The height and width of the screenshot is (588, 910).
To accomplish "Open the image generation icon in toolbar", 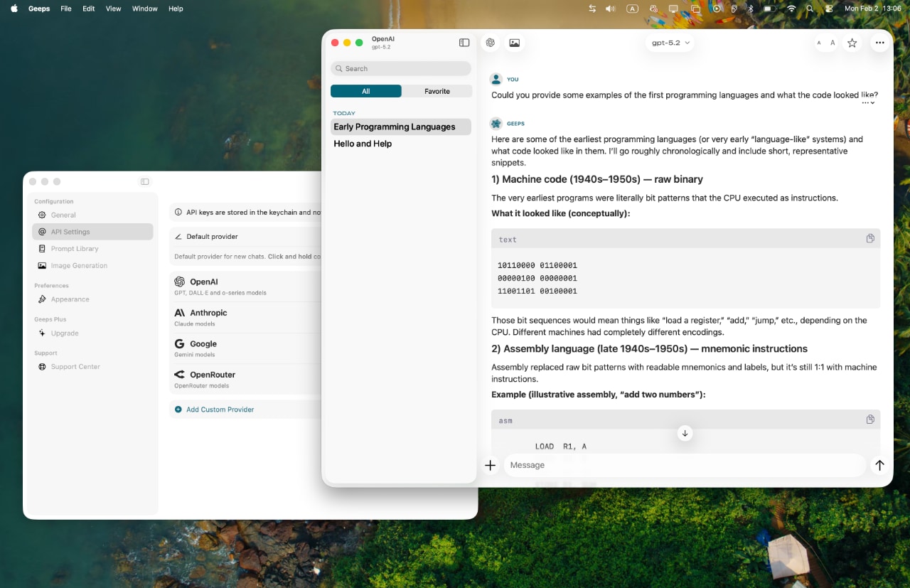I will click(515, 43).
